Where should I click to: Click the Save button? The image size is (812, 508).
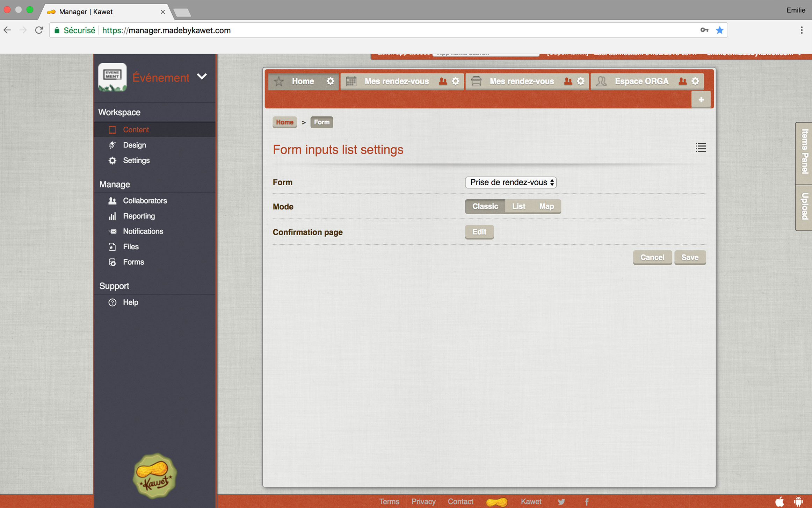point(690,257)
